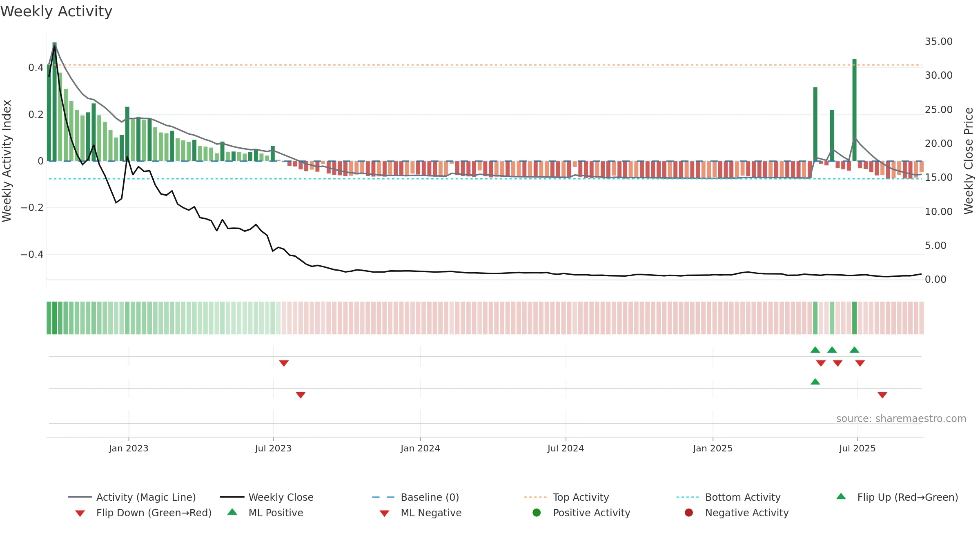Click the 0.4 activity index tick
980x551 pixels.
click(x=36, y=67)
